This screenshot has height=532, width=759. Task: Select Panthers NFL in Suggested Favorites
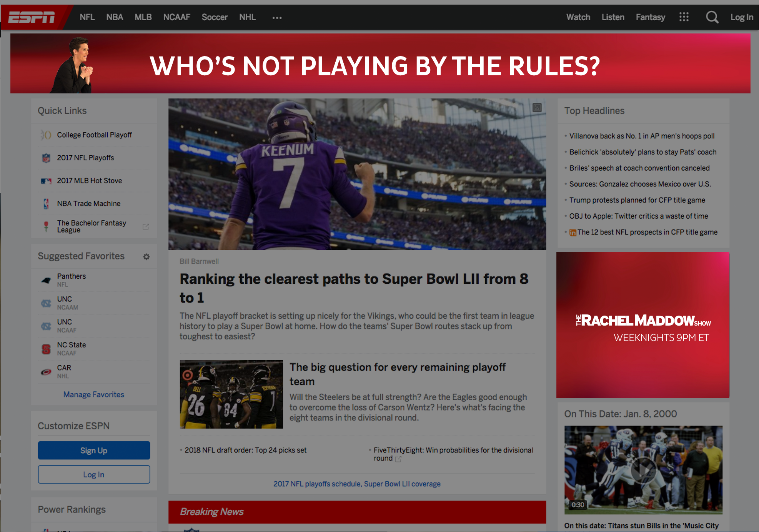[94, 280]
